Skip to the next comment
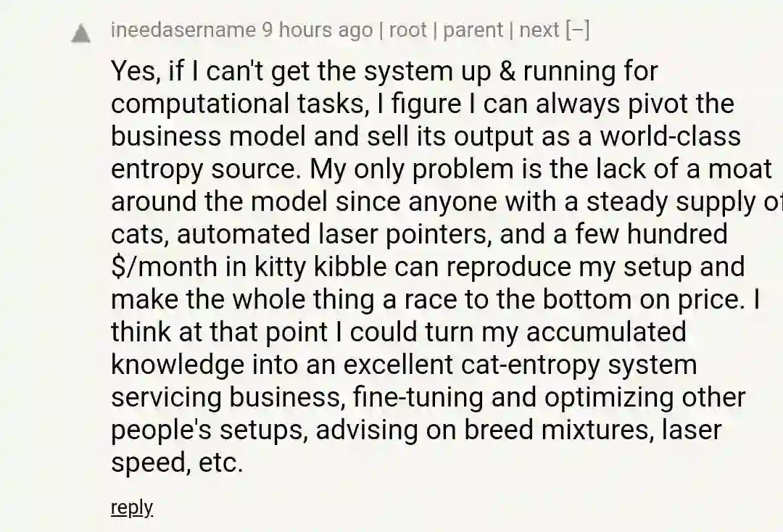The image size is (783, 532). 539,30
